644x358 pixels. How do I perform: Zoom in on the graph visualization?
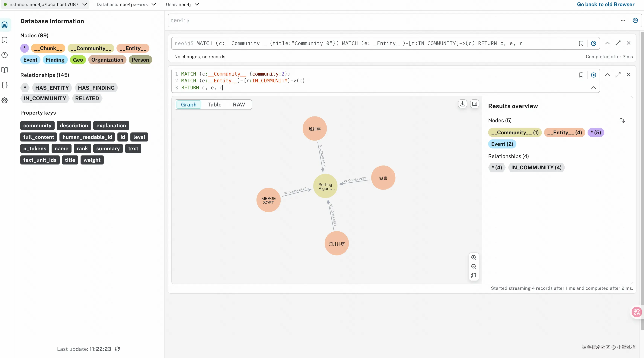click(473, 258)
